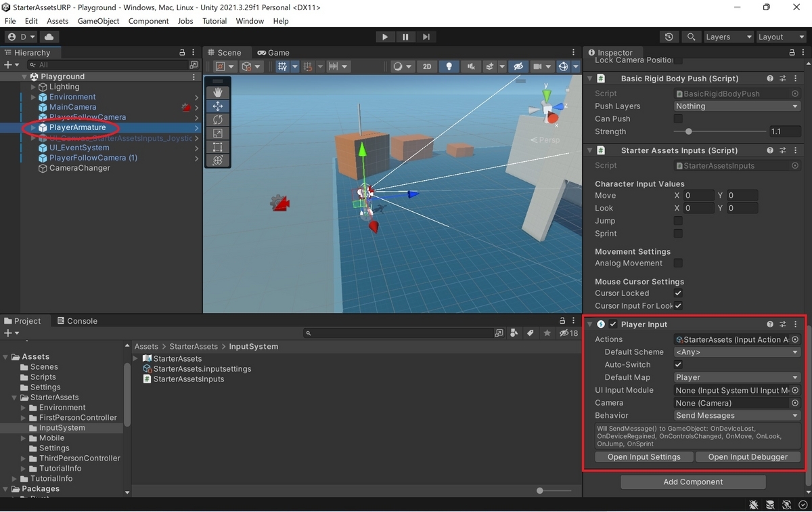Open the File menu

10,21
